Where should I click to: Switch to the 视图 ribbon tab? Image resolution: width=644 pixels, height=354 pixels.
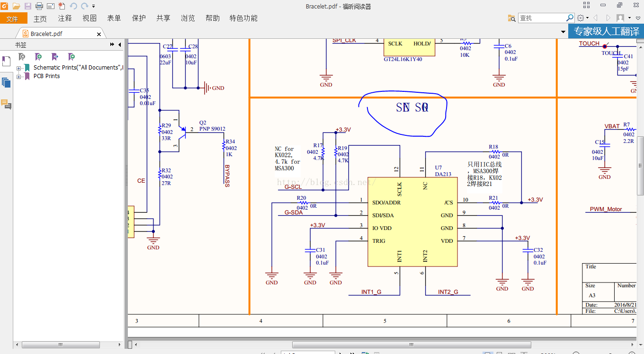pyautogui.click(x=89, y=18)
